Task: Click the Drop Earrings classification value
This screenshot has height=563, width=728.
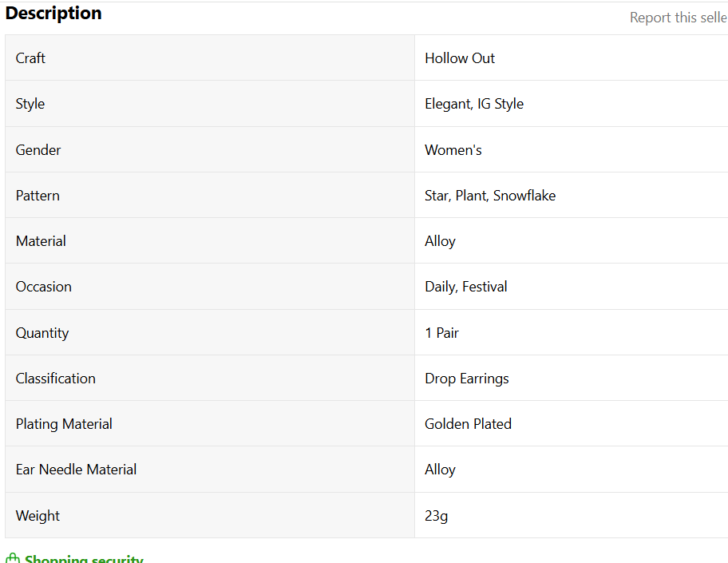Action: click(467, 379)
